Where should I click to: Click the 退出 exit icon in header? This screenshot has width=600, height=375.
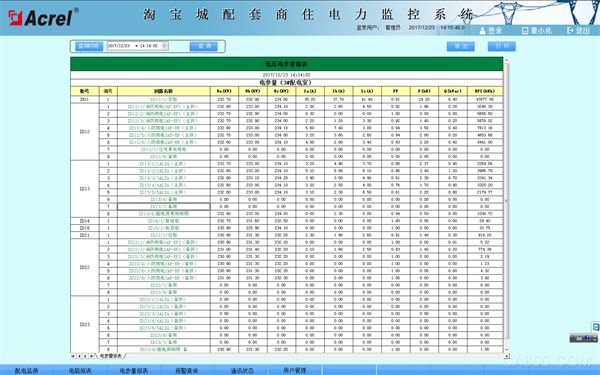pos(570,30)
